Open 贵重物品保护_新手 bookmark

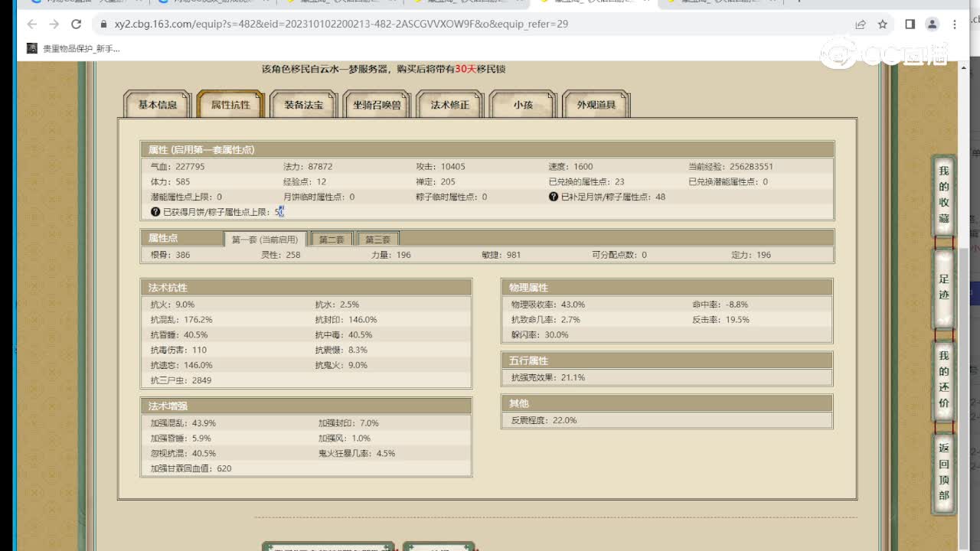(x=73, y=48)
